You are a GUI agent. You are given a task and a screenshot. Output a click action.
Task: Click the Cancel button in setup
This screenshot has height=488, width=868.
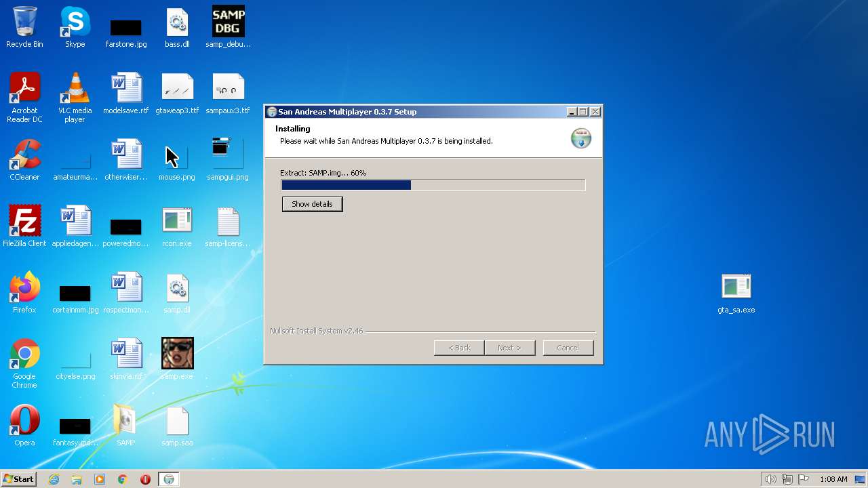[568, 348]
